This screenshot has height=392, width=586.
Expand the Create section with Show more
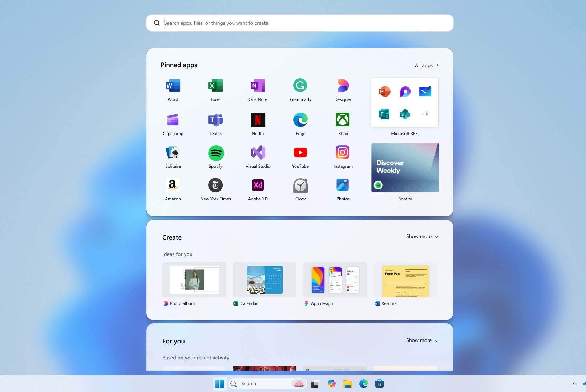[x=421, y=236]
